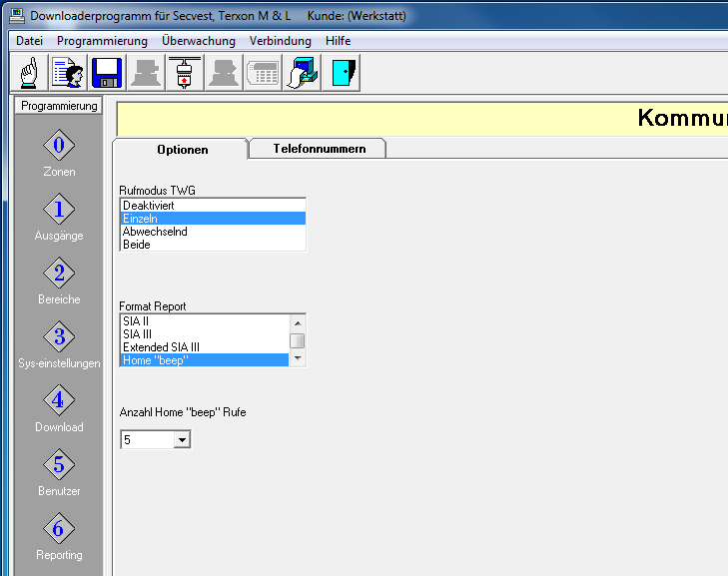The image size is (728, 576).
Task: Open Zonen programming section
Action: click(x=59, y=147)
